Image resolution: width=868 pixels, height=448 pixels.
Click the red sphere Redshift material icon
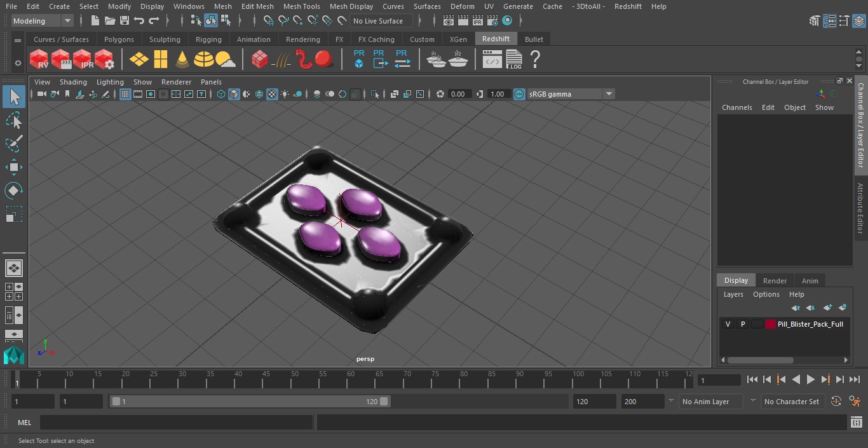[x=324, y=59]
